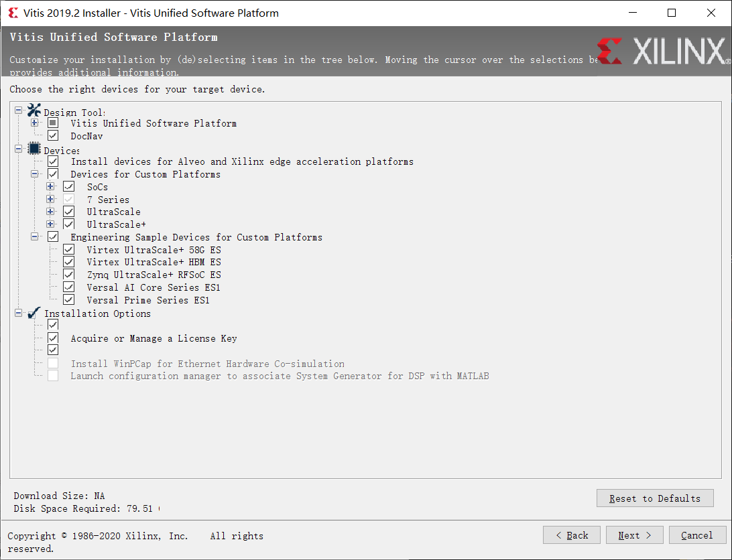Select Virtex UltraScale+ HBM ES label
The height and width of the screenshot is (560, 732).
[x=154, y=263]
